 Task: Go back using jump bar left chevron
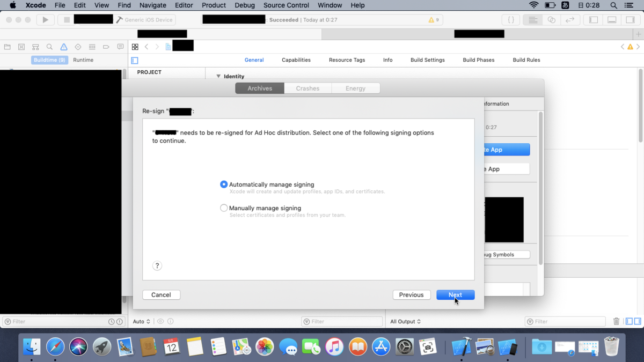tap(147, 47)
